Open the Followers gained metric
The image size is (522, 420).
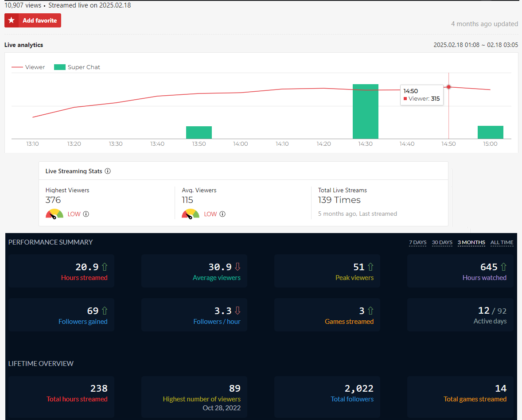[61, 315]
